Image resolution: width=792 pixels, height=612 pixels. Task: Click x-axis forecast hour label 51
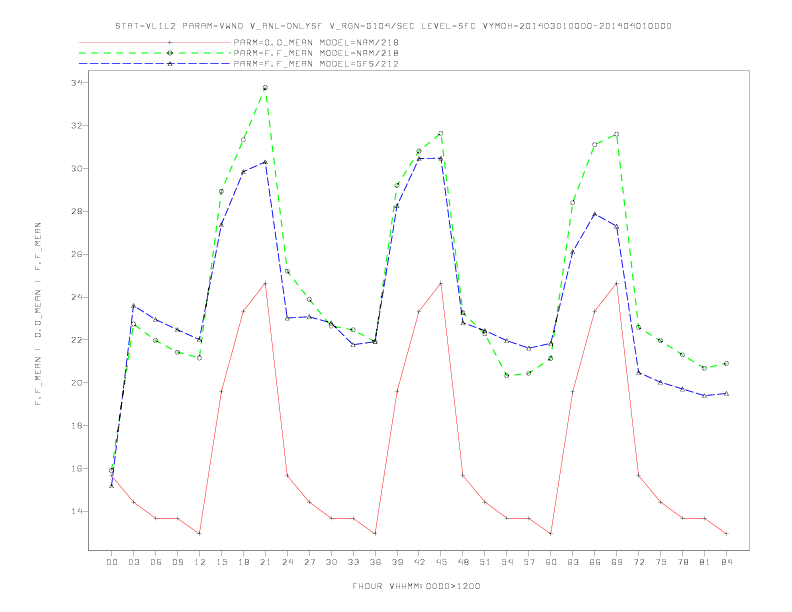pos(485,562)
